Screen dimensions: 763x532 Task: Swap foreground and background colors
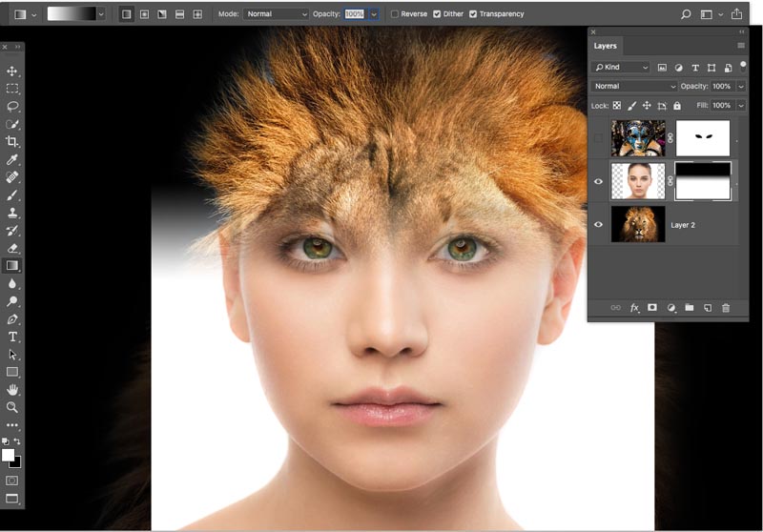click(x=17, y=441)
